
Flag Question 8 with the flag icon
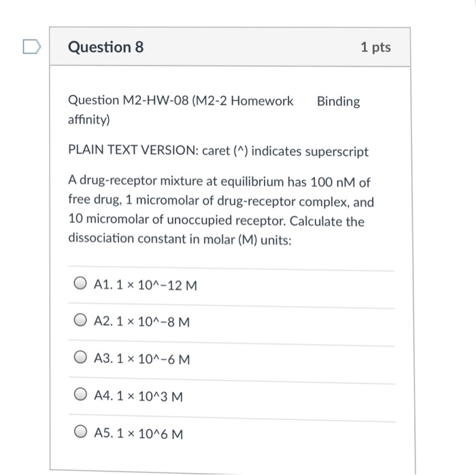pos(31,47)
